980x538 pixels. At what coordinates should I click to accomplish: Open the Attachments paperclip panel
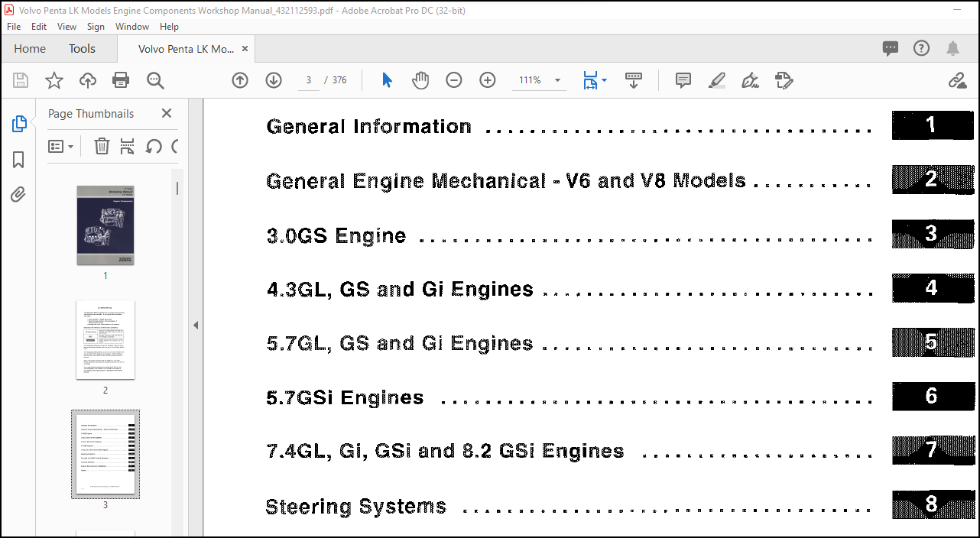point(18,195)
